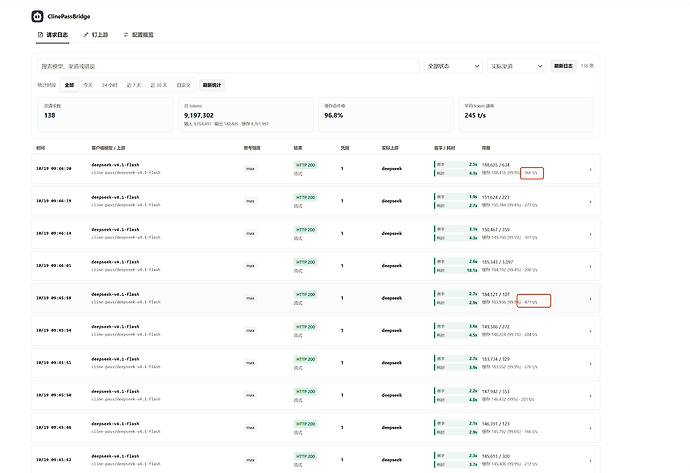690x473 pixels.
Task: Click deepseek upstream in the 146,391 / 123 row
Action: tap(392, 428)
